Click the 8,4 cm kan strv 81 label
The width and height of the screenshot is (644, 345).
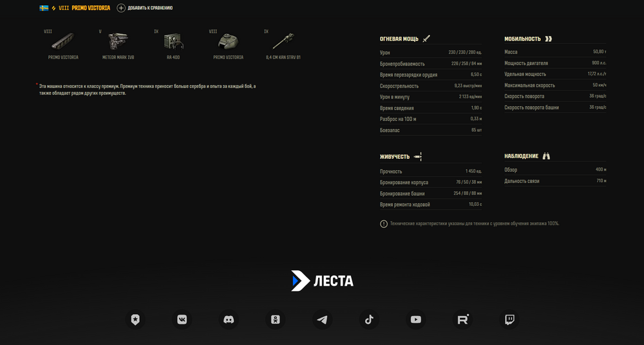(x=283, y=57)
